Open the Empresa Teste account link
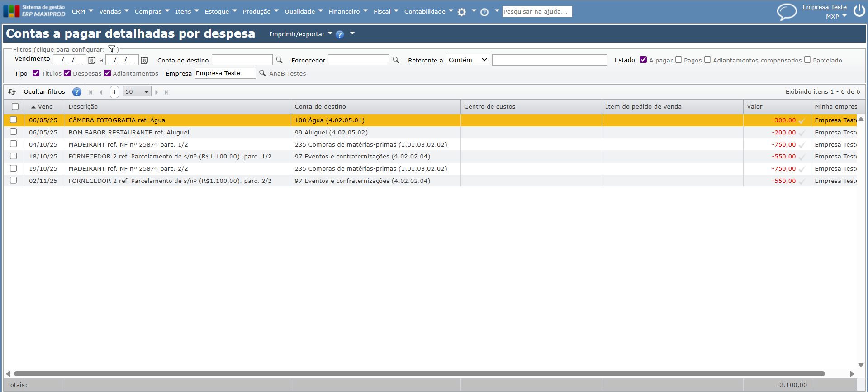 coord(824,7)
